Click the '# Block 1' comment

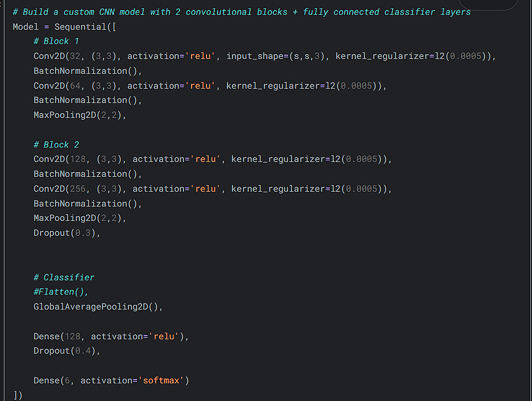(56, 41)
